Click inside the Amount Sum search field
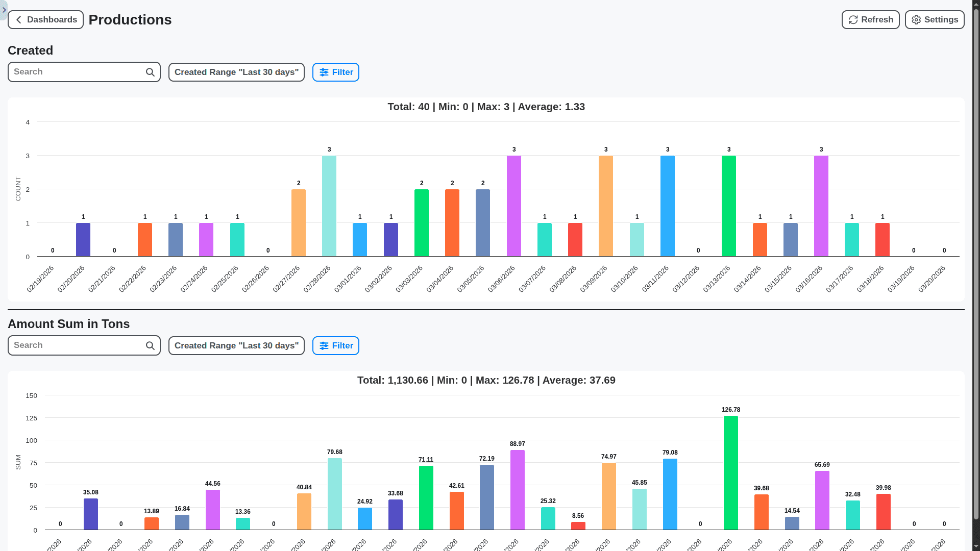This screenshot has width=980, height=551. coord(77,345)
